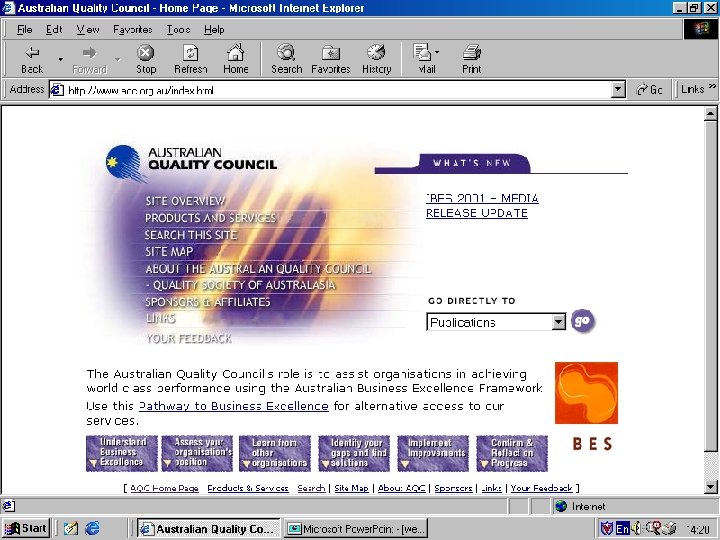Click the notepad quick launch icon

pyautogui.click(x=71, y=529)
